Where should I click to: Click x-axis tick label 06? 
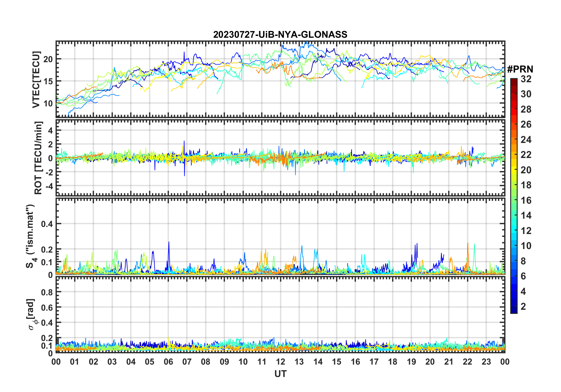tap(168, 362)
